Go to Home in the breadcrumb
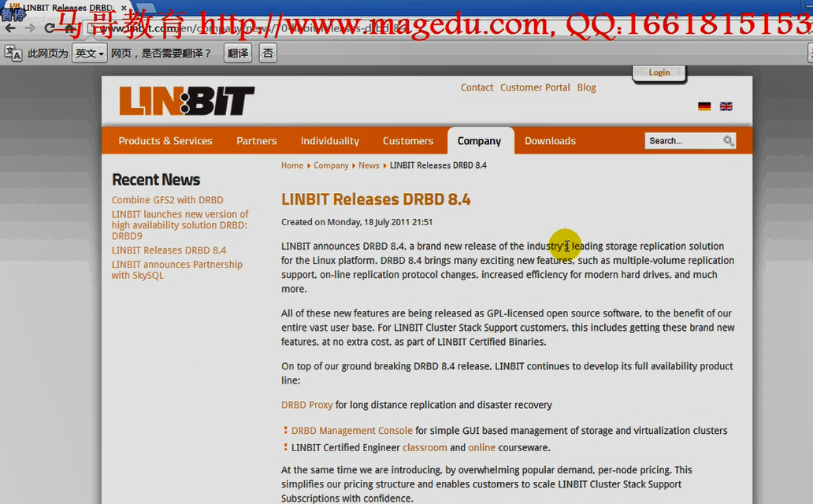The image size is (813, 504). coord(292,165)
